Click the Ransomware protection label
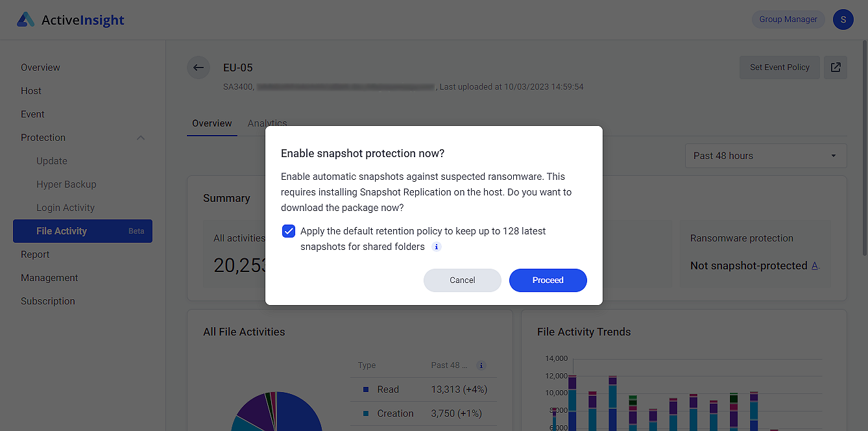This screenshot has height=431, width=868. coord(741,238)
